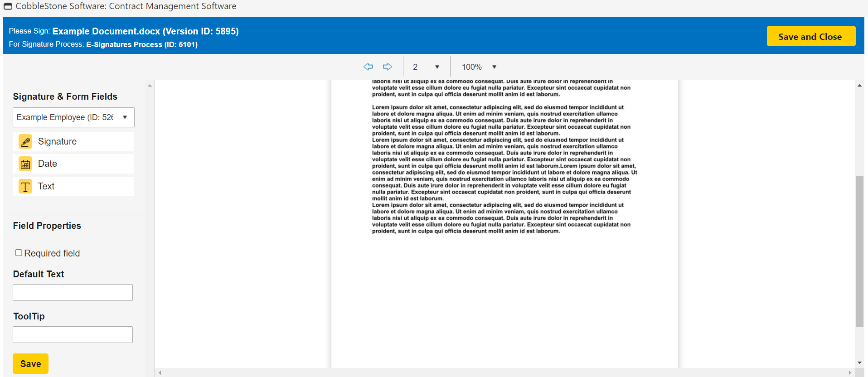Open the Example Employee signer dropdown
Image resolution: width=868 pixels, height=377 pixels.
click(x=73, y=117)
